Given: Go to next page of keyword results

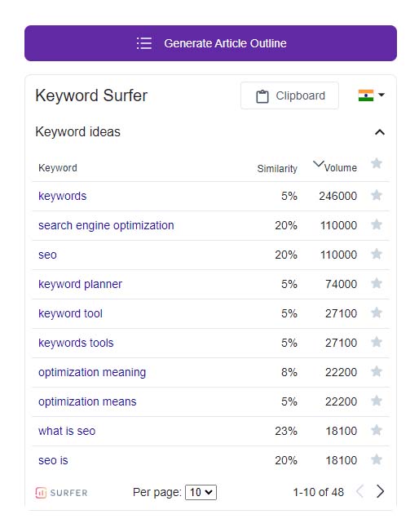Looking at the screenshot, I should 381,491.
